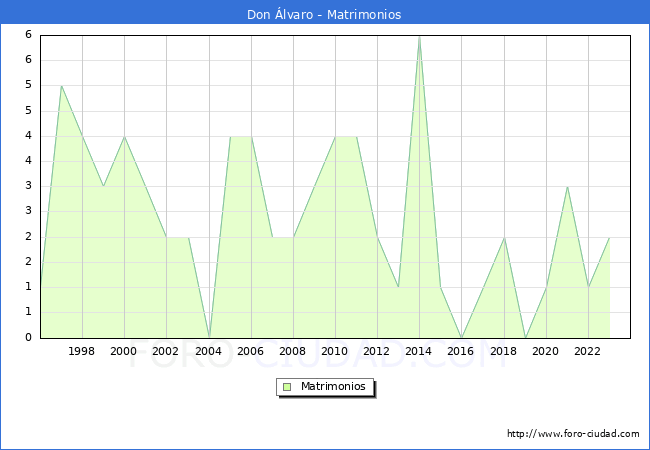
Task: Click the chart title 'Don Álvaro - Matrimonios'
Action: (x=324, y=15)
